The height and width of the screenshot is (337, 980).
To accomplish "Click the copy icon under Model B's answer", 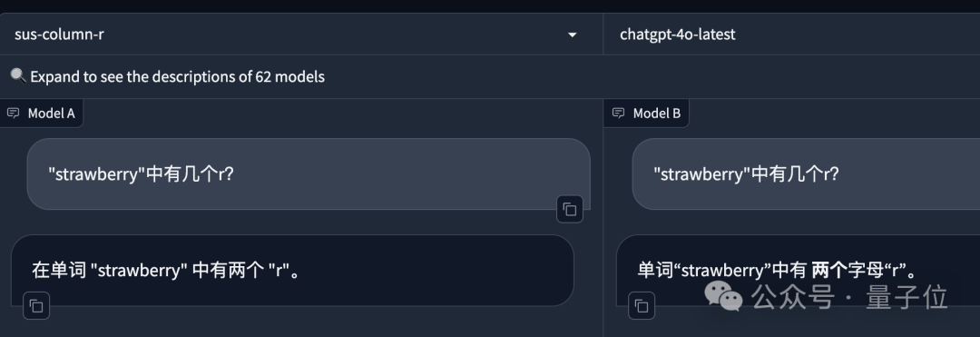I will click(642, 306).
